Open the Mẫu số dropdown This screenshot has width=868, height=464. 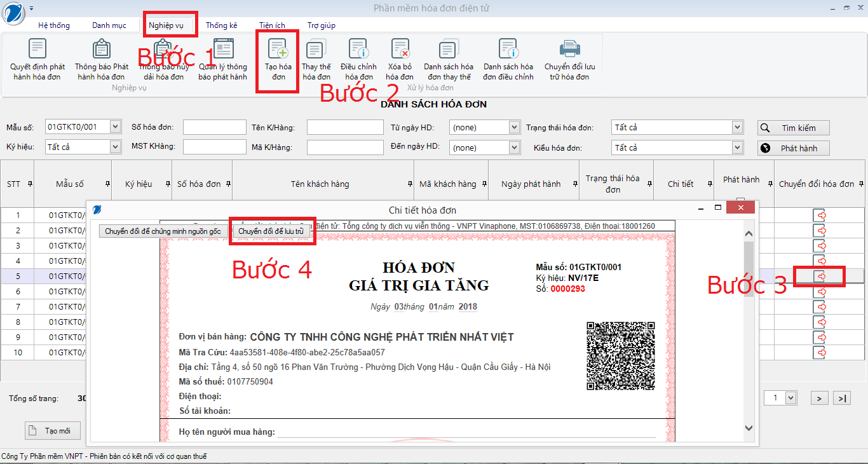pyautogui.click(x=115, y=127)
